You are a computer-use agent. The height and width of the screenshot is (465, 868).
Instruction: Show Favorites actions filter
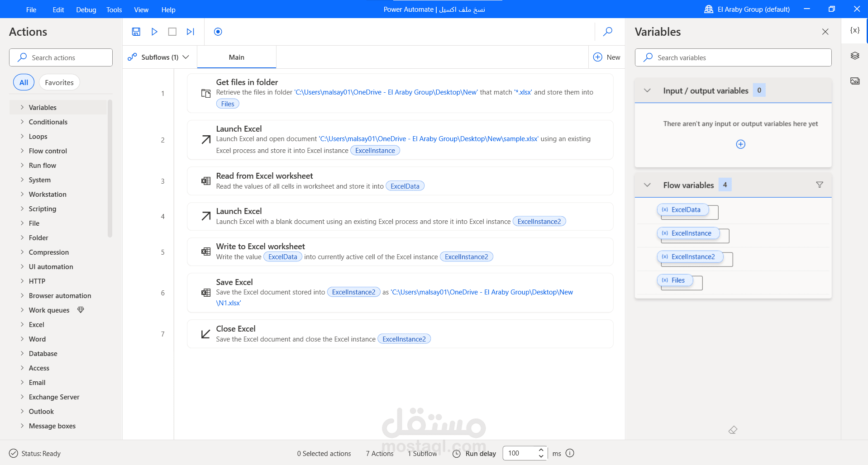[59, 82]
